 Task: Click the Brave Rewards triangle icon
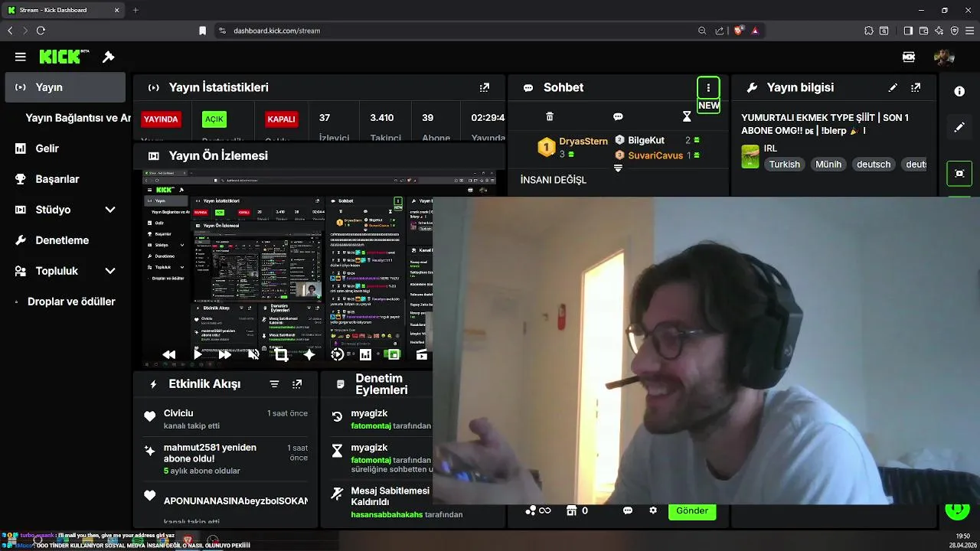pos(755,31)
